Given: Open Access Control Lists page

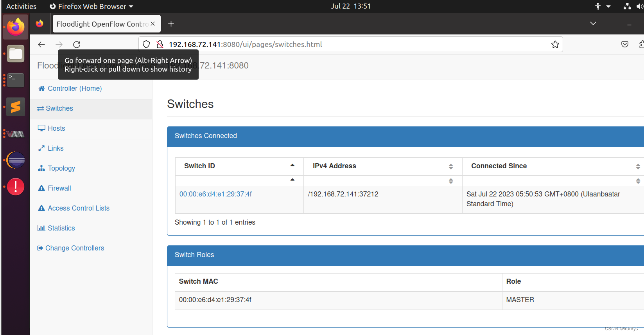Looking at the screenshot, I should click(91, 208).
